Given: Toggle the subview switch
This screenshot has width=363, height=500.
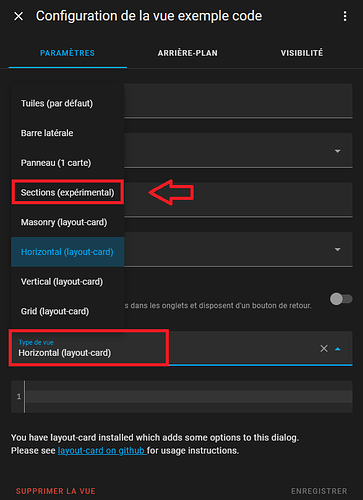Looking at the screenshot, I should [341, 299].
